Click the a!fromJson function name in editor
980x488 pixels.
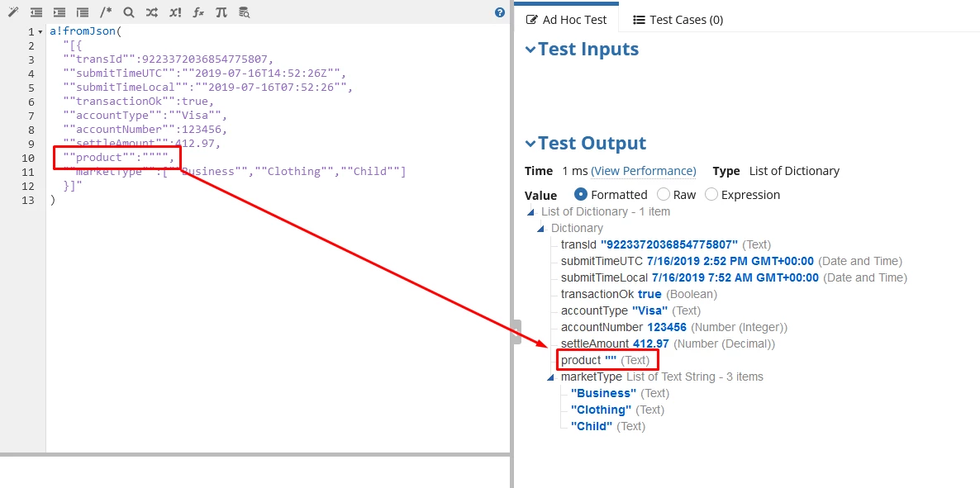click(84, 32)
